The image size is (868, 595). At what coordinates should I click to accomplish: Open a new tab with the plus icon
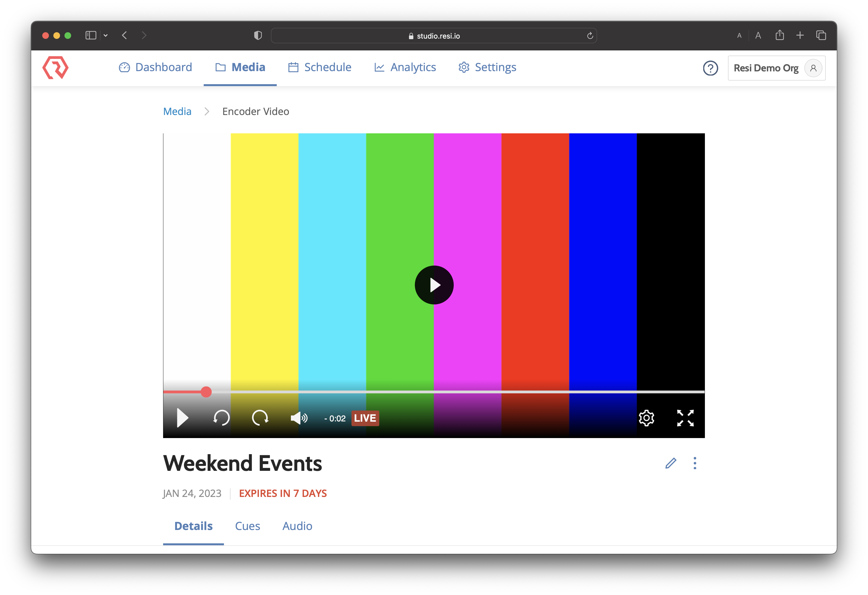(800, 36)
